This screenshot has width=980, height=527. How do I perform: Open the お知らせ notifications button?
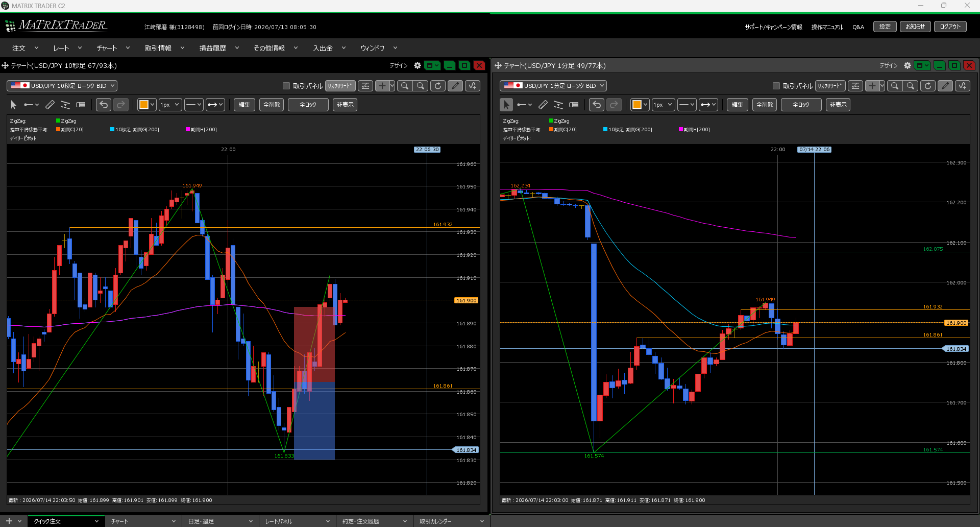[915, 27]
